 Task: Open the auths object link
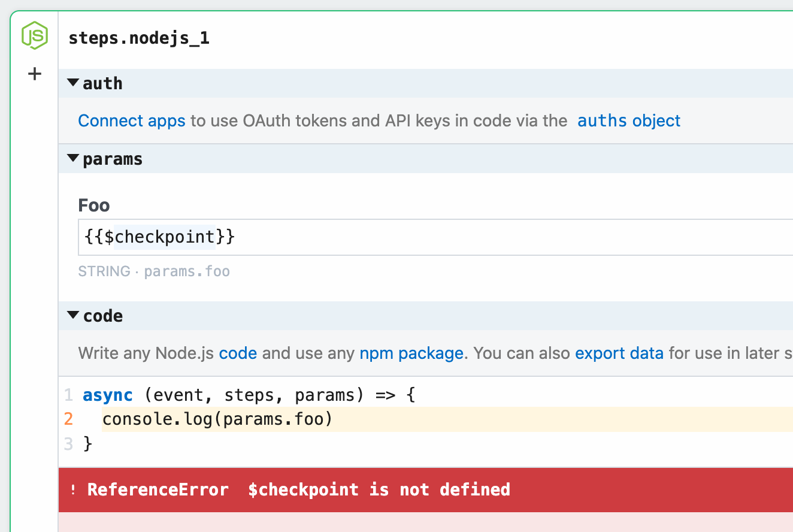pyautogui.click(x=629, y=121)
